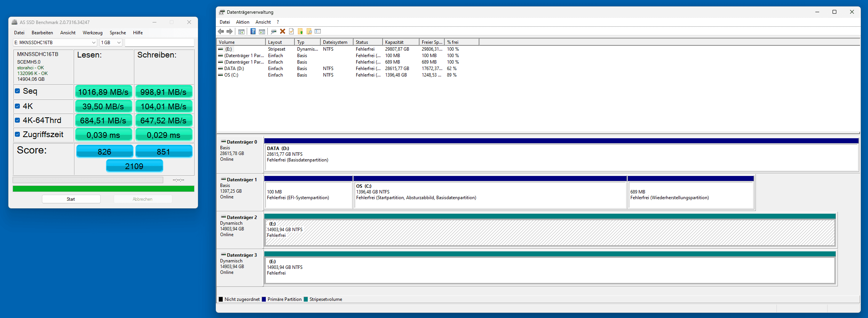This screenshot has width=868, height=318.
Task: Toggle the console tree pane icon
Action: pyautogui.click(x=241, y=31)
